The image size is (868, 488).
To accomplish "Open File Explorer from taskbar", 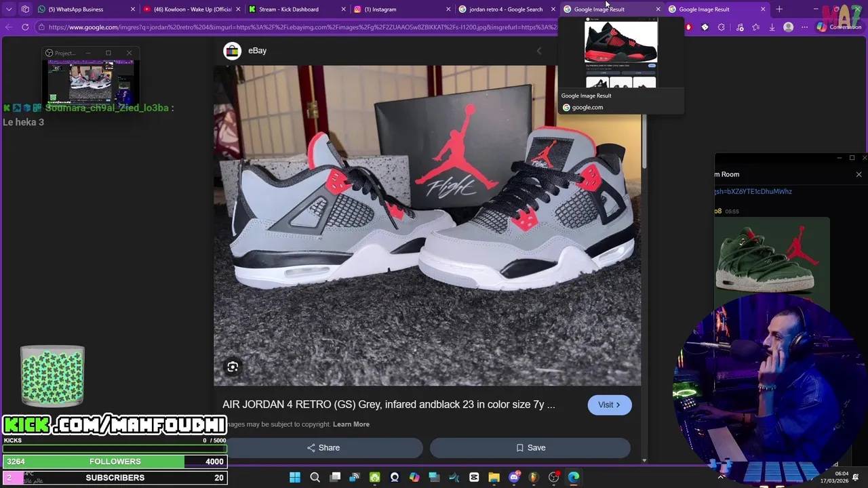I will [494, 477].
